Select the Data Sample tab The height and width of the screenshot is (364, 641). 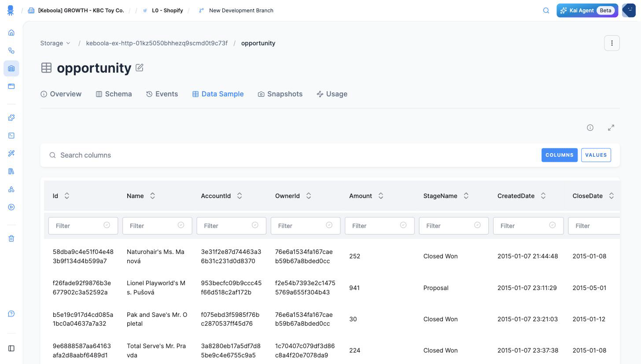(x=218, y=94)
